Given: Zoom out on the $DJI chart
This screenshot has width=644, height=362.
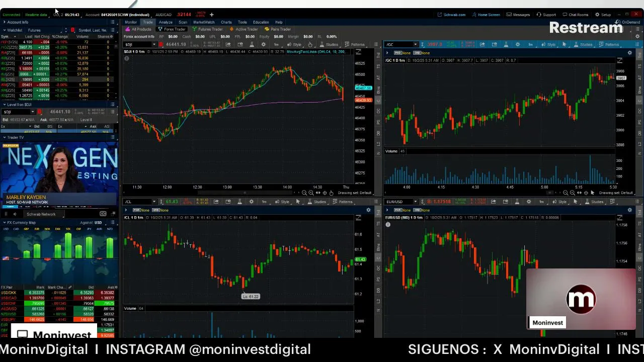Looking at the screenshot, I should tap(304, 193).
